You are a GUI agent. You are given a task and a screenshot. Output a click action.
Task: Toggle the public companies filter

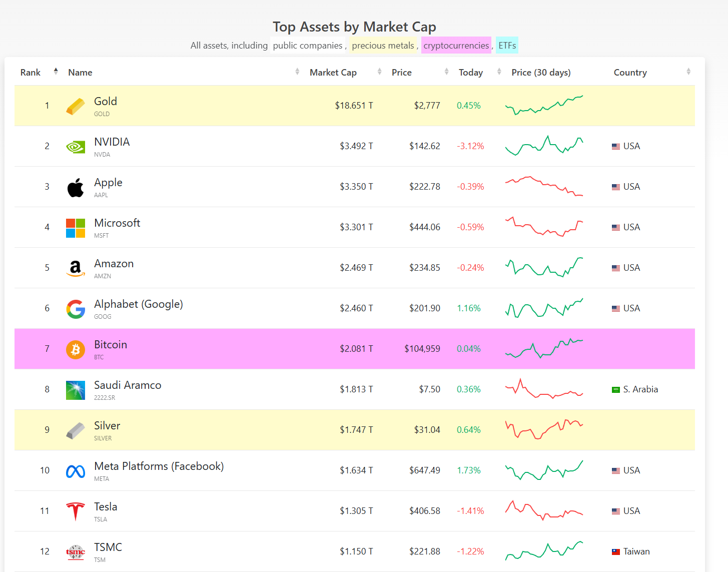(307, 46)
